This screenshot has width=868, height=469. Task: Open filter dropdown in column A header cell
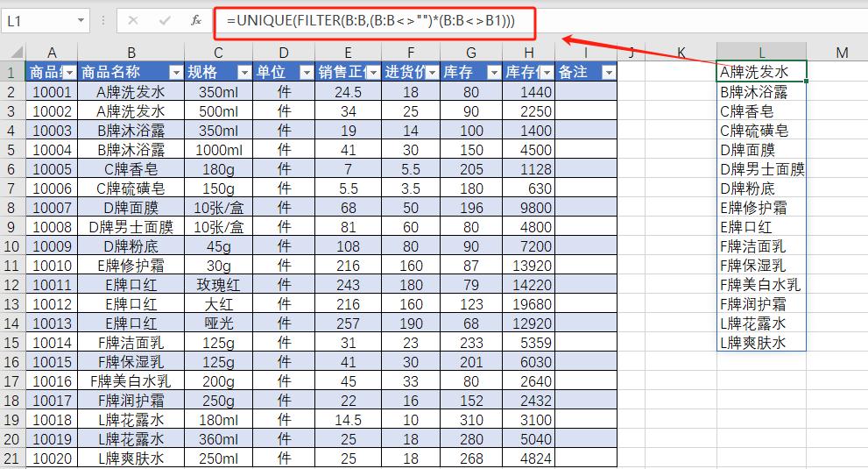[69, 72]
